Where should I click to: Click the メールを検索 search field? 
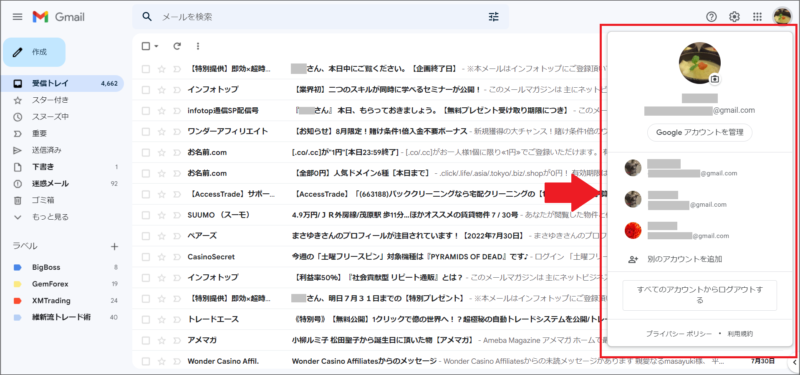(x=321, y=17)
